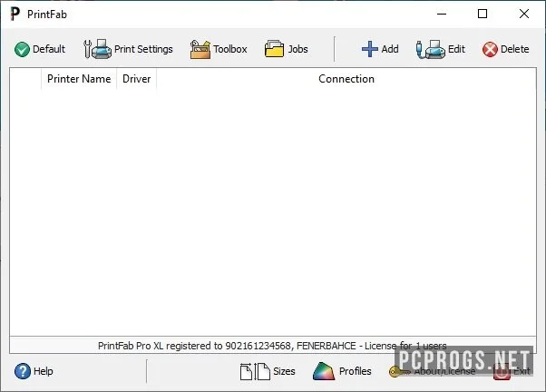Viewport: 546px width, 392px height.
Task: Open Print Settings via printer-wrench icon
Action: pos(97,49)
